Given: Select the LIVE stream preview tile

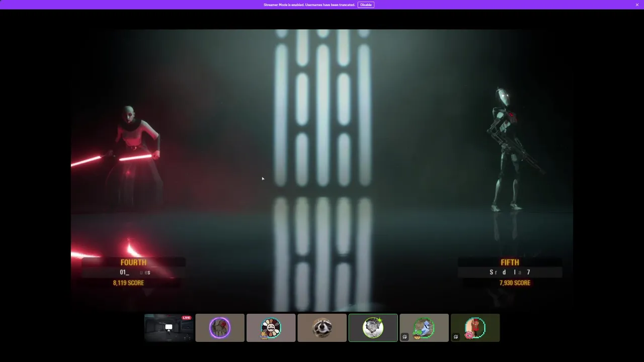Looking at the screenshot, I should (x=169, y=328).
